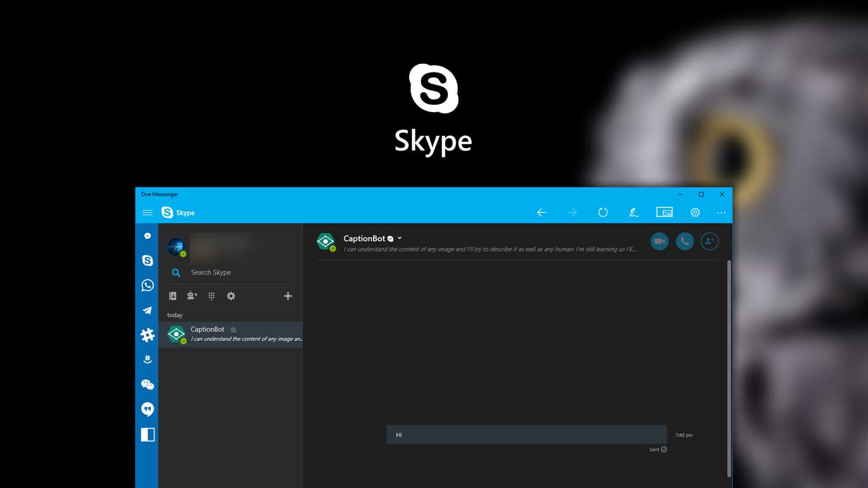Start a voice call with CaptionBot

685,242
